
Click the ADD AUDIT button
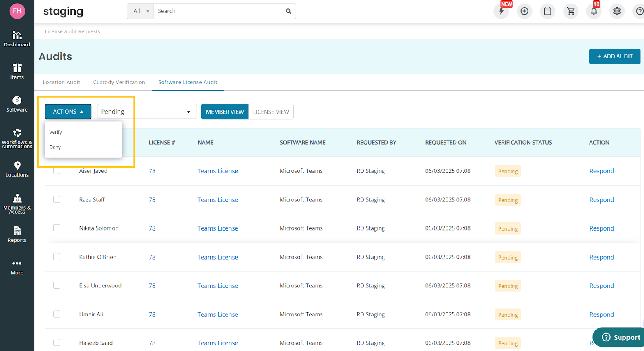click(x=615, y=56)
